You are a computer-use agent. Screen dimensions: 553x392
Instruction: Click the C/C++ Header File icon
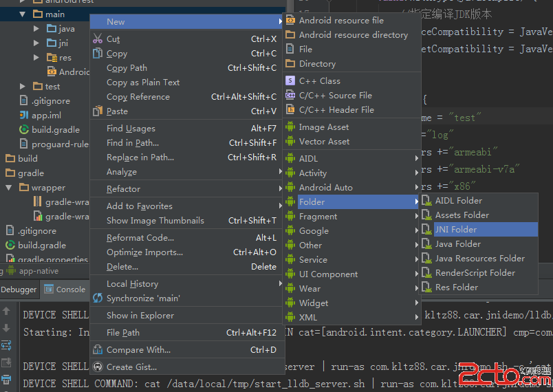pos(290,109)
